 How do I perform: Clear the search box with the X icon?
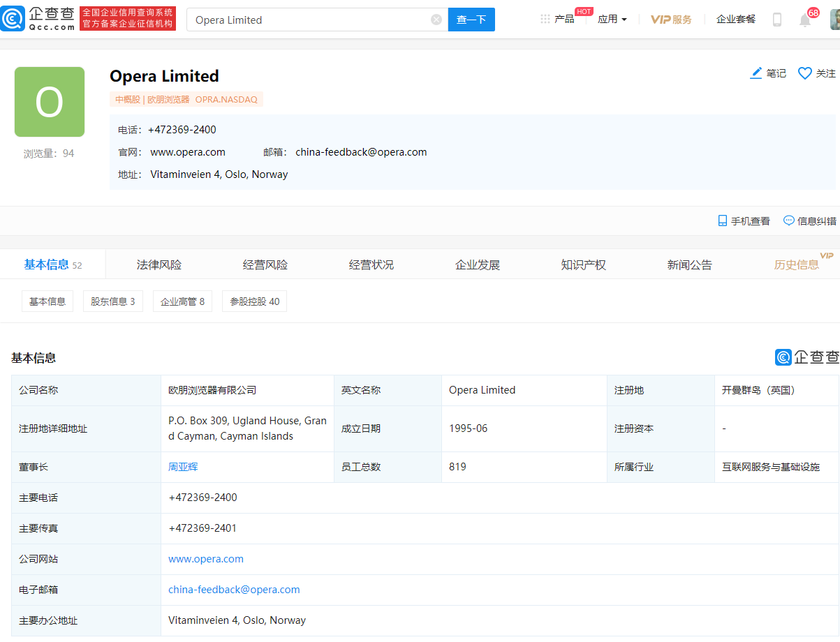pyautogui.click(x=436, y=20)
